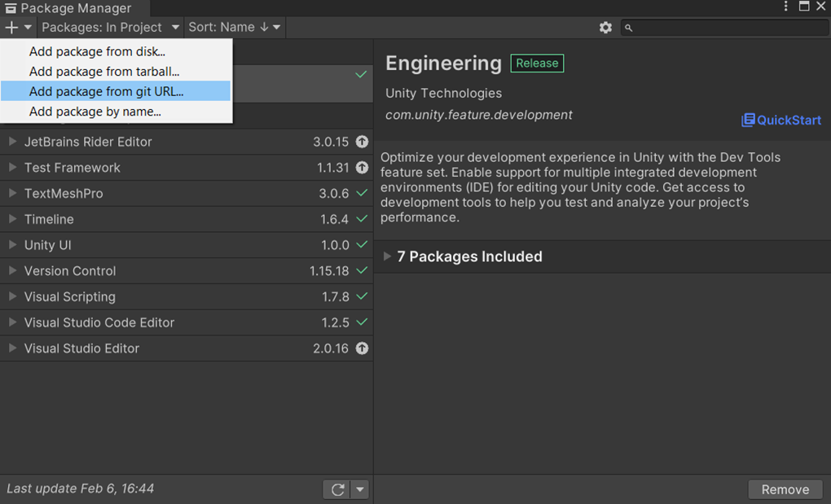This screenshot has height=504, width=831.
Task: Open the Packages: In Project dropdown
Action: [110, 27]
